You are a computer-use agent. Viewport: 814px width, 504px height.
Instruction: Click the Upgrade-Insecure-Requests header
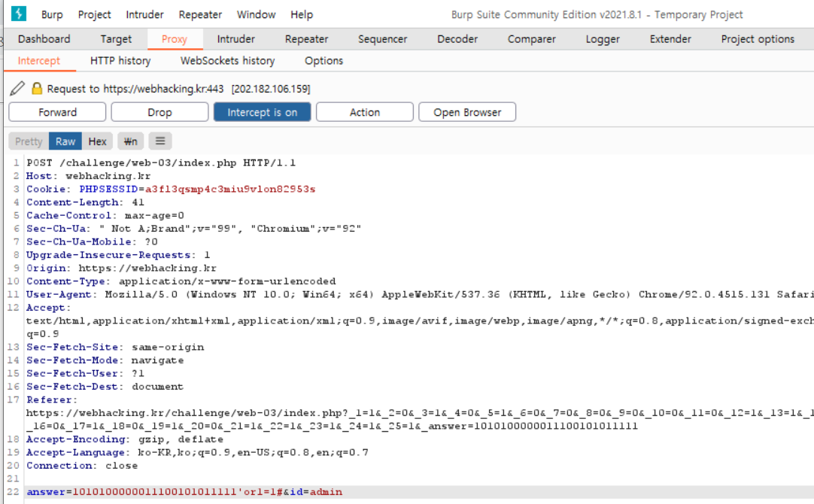point(118,255)
